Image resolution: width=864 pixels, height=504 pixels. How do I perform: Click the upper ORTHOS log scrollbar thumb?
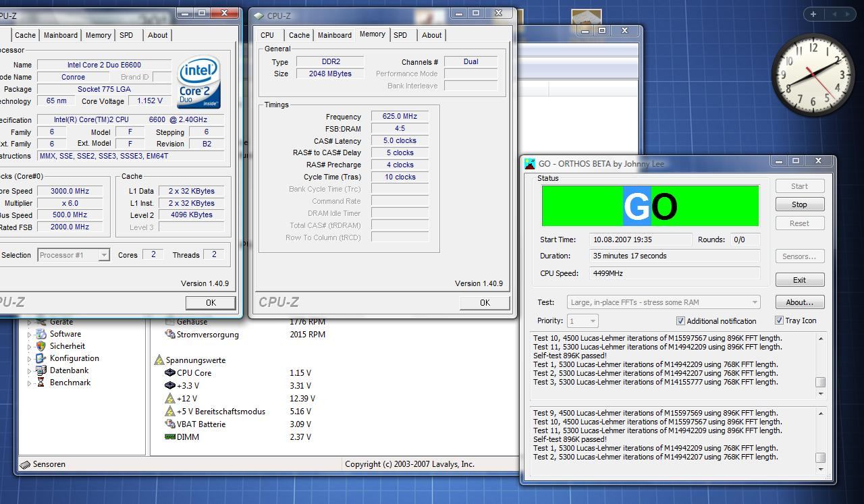[821, 382]
